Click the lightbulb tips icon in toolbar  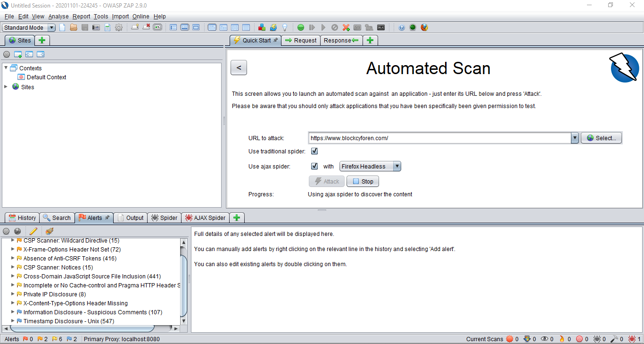pyautogui.click(x=284, y=27)
